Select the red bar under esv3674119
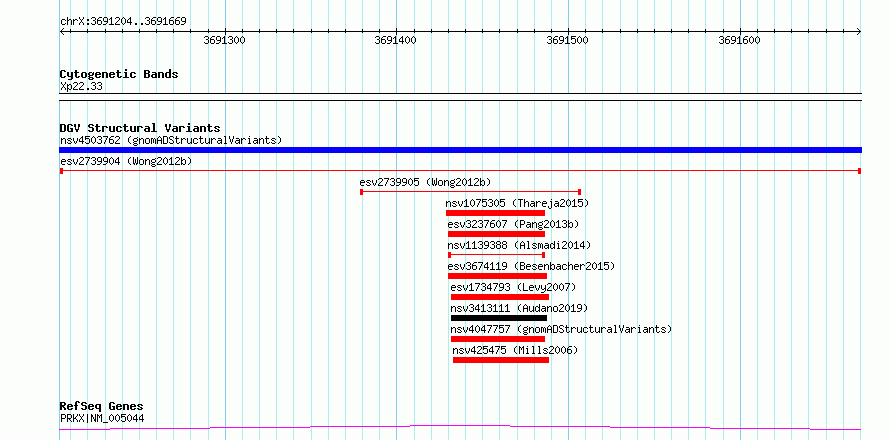The height and width of the screenshot is (440, 890). click(497, 276)
